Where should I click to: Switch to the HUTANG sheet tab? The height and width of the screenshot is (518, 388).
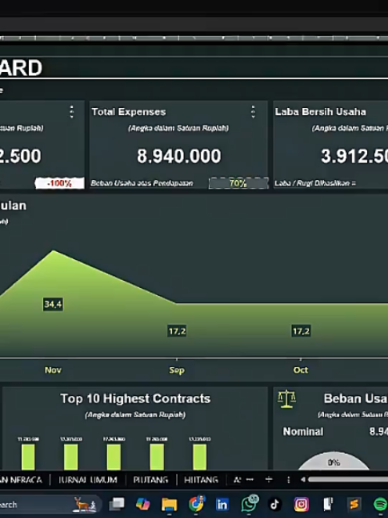point(201,480)
